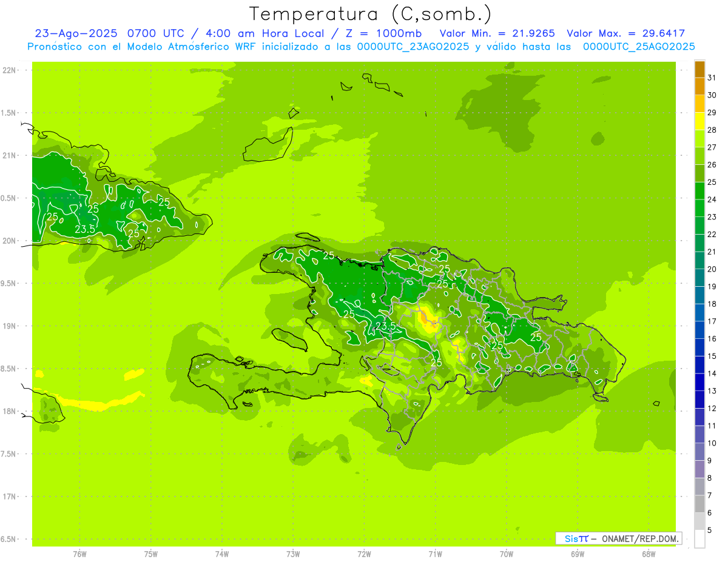Click the "74W" longitude axis label
Image resolution: width=728 pixels, height=562 pixels.
[222, 554]
